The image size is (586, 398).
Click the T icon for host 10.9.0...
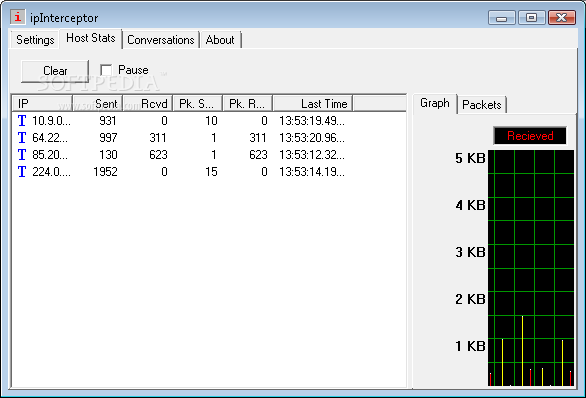coord(22,121)
